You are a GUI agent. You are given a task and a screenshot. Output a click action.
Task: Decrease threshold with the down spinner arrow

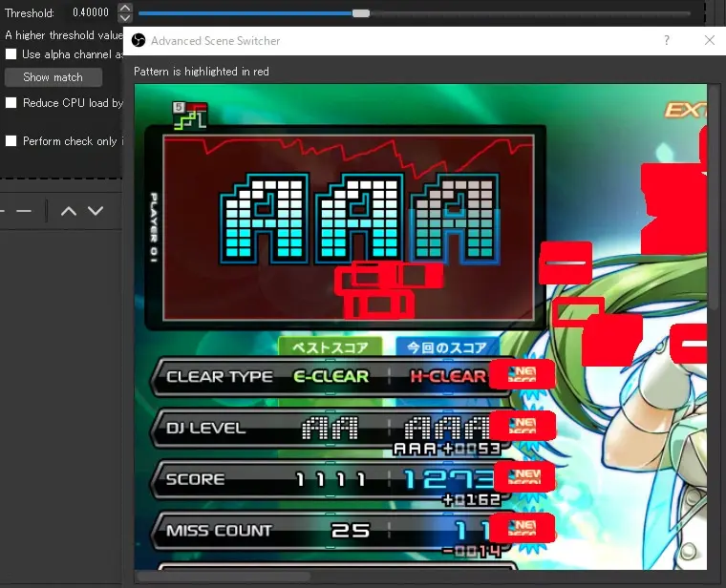(124, 19)
